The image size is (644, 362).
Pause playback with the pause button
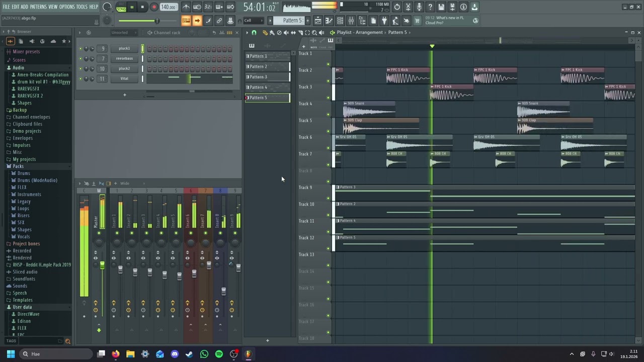pos(132,7)
